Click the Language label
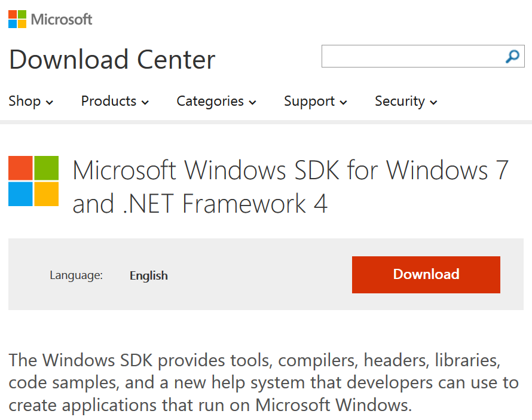532x420 pixels. [x=77, y=275]
